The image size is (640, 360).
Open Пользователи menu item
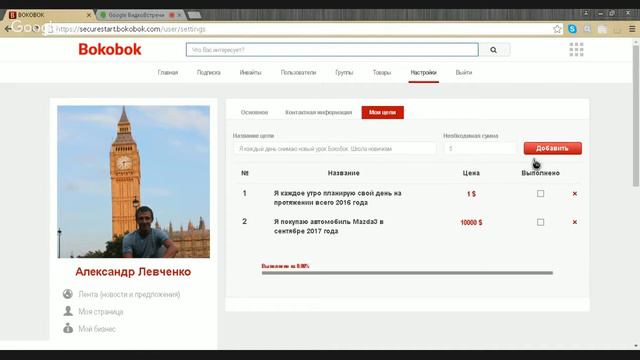point(298,73)
